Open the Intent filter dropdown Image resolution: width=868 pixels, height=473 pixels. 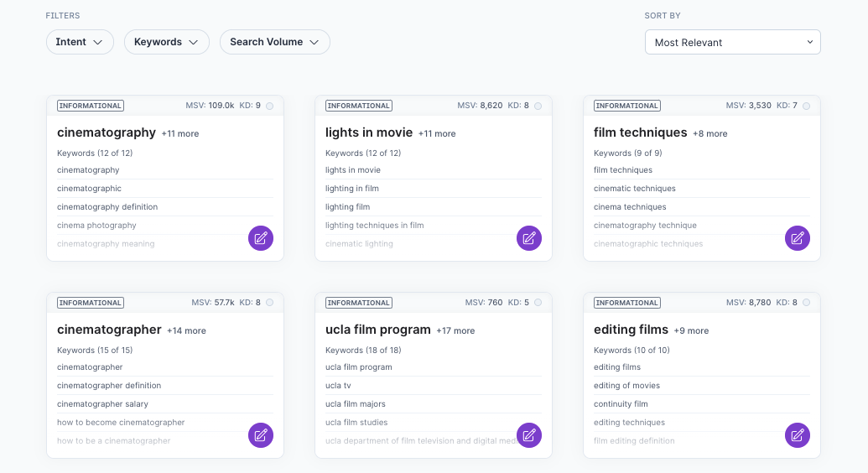pos(80,42)
